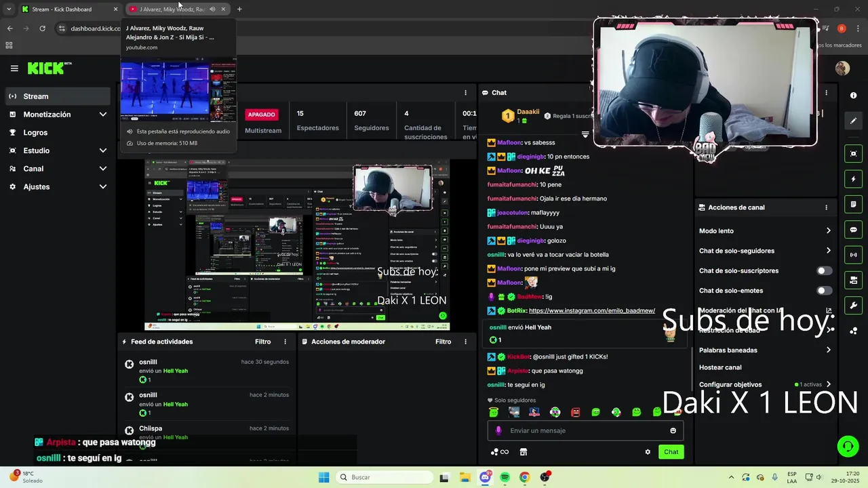Open the instagram.com/emilio_baadmew link in chat
868x488 pixels.
pyautogui.click(x=591, y=310)
